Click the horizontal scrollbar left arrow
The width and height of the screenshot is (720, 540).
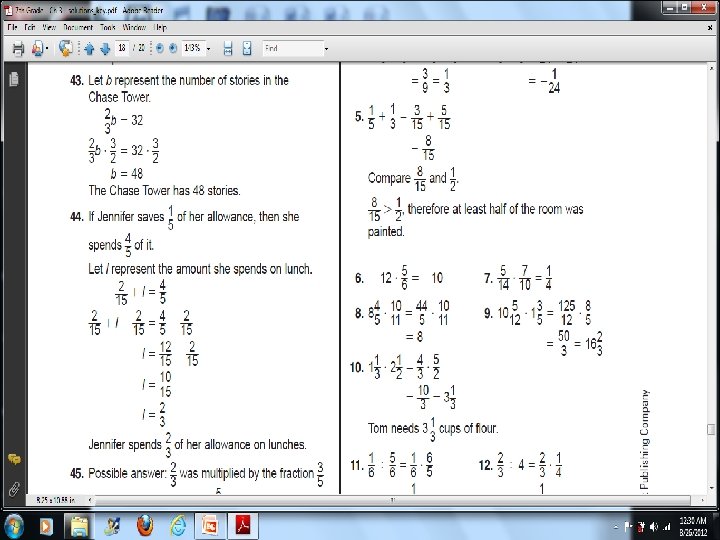click(90, 500)
